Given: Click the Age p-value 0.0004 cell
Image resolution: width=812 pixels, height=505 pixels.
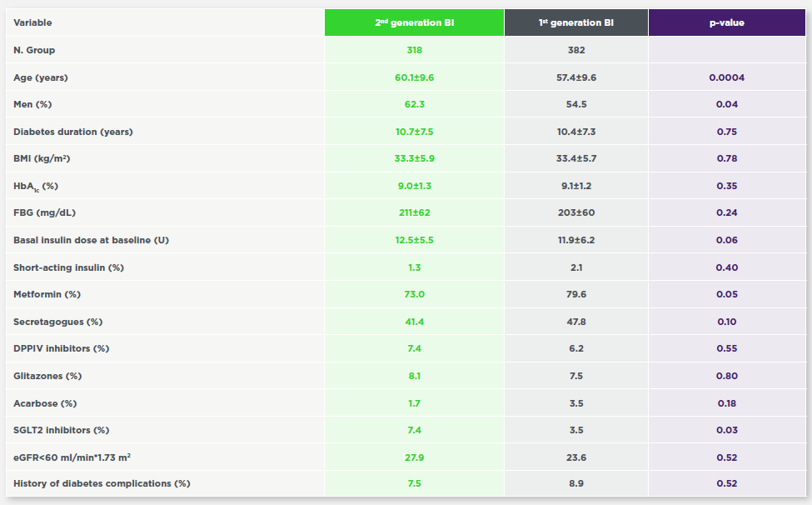Looking at the screenshot, I should point(726,77).
